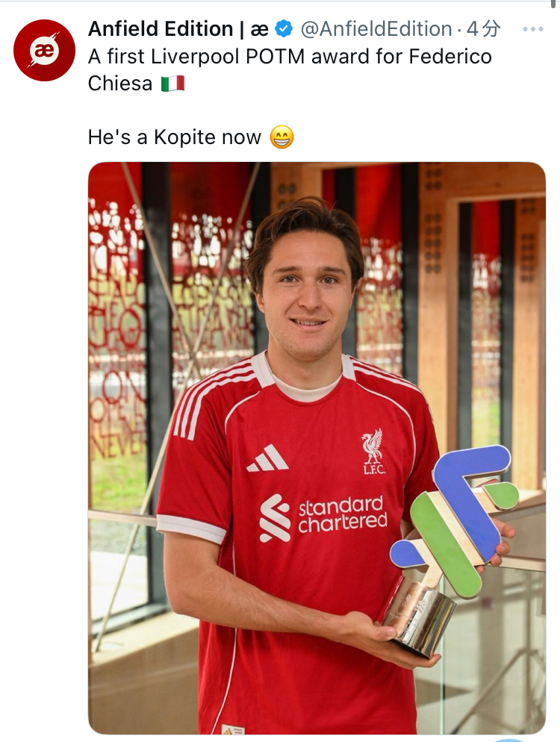Viewport: 560px width, 742px height.
Task: Click the Standard Chartered sponsor logo
Action: [323, 518]
